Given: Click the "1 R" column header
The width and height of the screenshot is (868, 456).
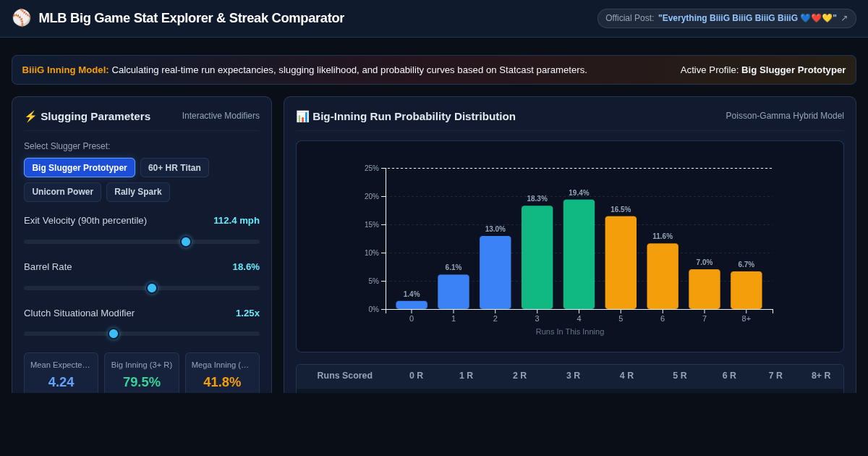Looking at the screenshot, I should 467,376.
